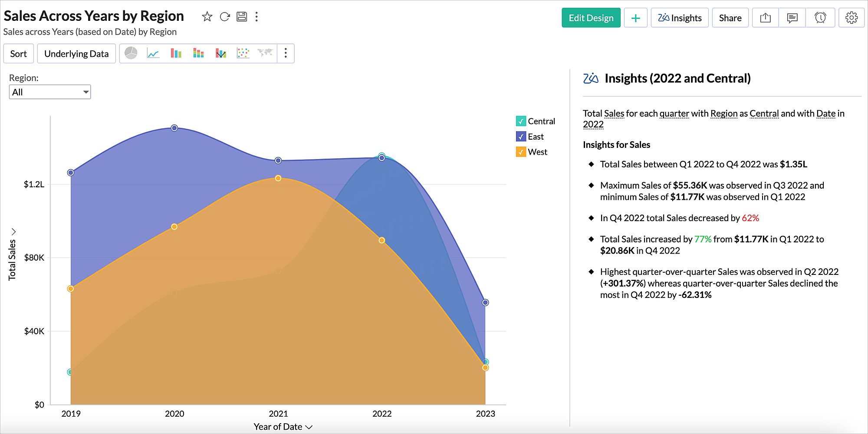The height and width of the screenshot is (434, 868).
Task: Hide the West series checkbox
Action: [x=521, y=152]
